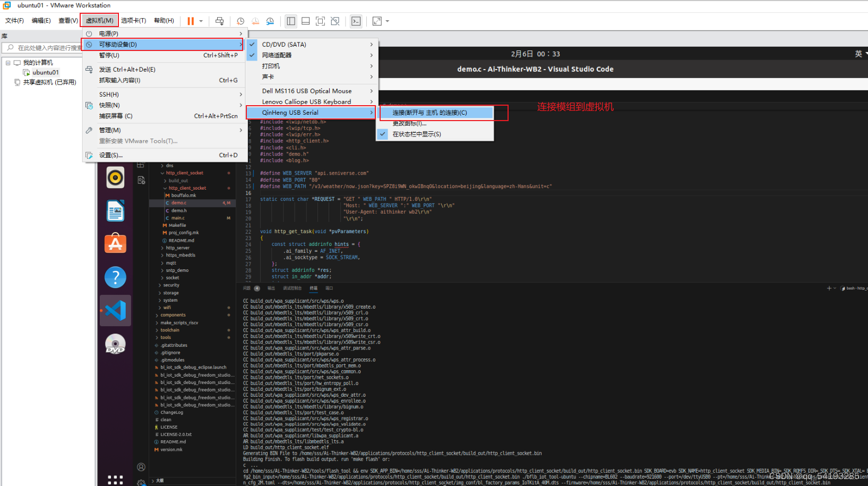The width and height of the screenshot is (868, 486).
Task: Open the console view toolbar icon
Action: tap(356, 21)
